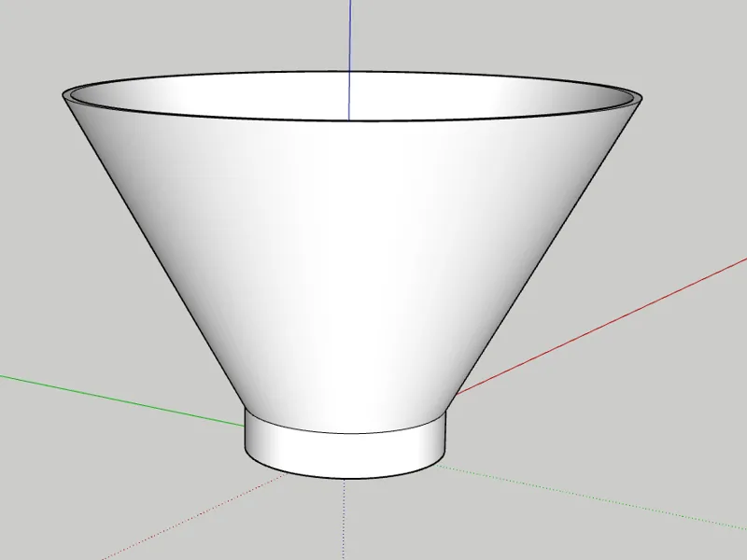Click the dotted red axis line
747x560 pixels.
point(193,517)
